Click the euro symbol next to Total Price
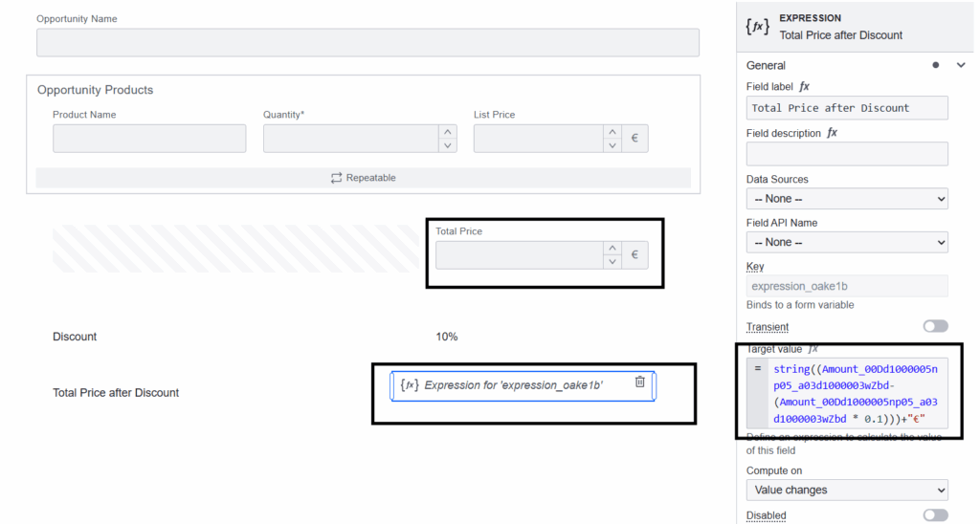The width and height of the screenshot is (980, 524). click(x=634, y=255)
